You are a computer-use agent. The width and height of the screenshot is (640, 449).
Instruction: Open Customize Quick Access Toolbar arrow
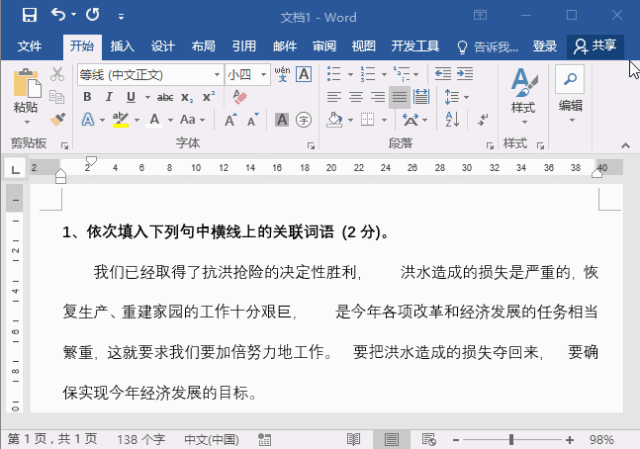click(121, 17)
